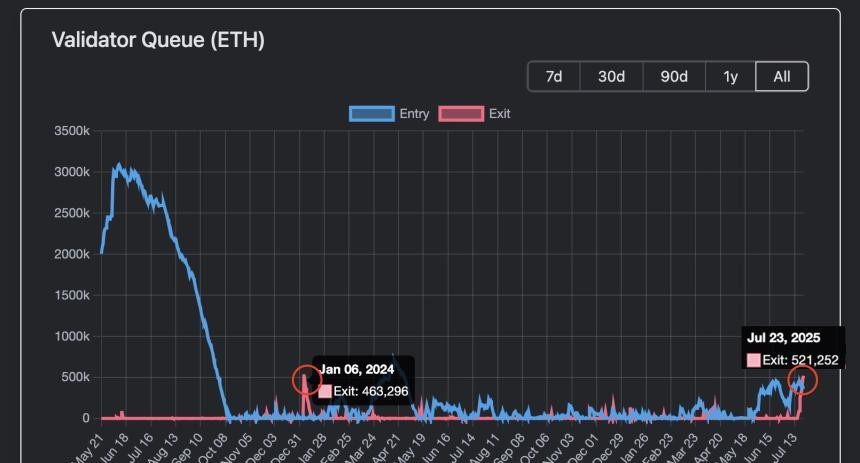Click the 2500k y-axis label
This screenshot has height=463, width=860.
(72, 213)
